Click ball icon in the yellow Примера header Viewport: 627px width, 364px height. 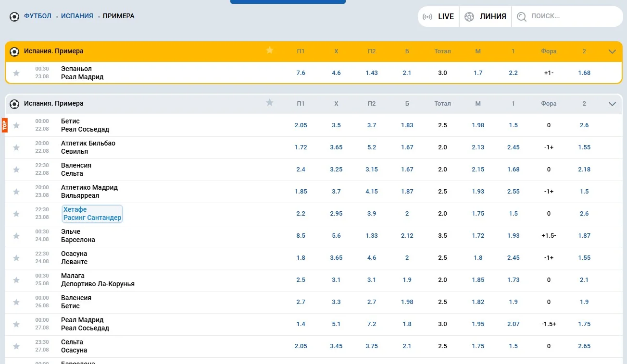point(14,51)
